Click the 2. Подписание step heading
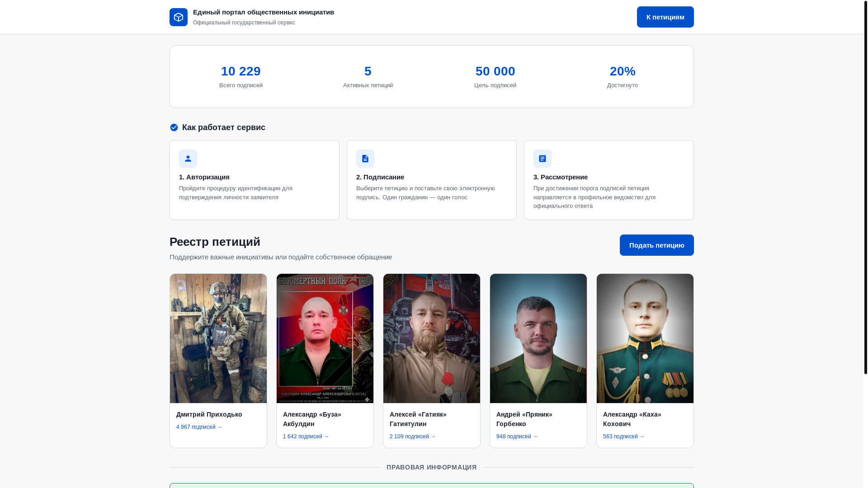Screen dimensions: 868x488 [380, 177]
